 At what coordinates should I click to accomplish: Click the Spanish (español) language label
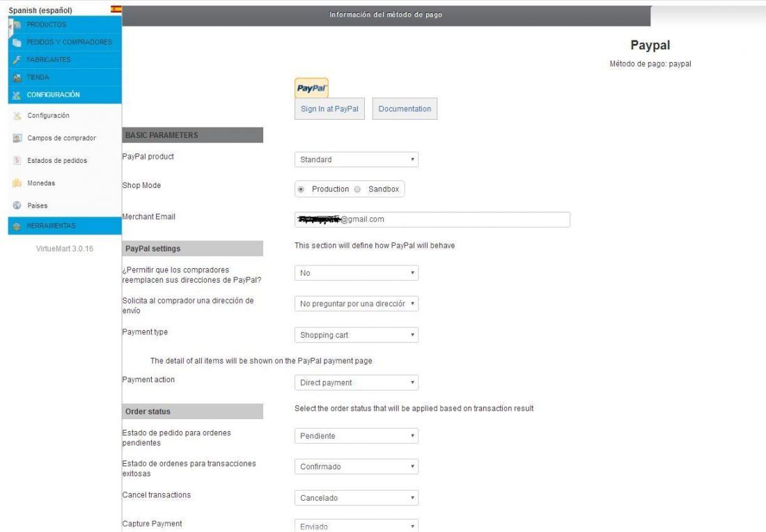[x=40, y=10]
